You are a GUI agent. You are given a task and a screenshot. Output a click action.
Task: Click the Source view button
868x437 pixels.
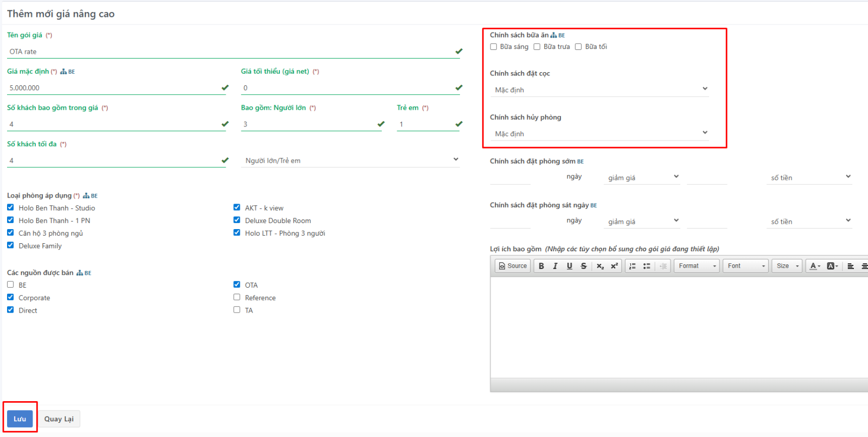pos(513,266)
